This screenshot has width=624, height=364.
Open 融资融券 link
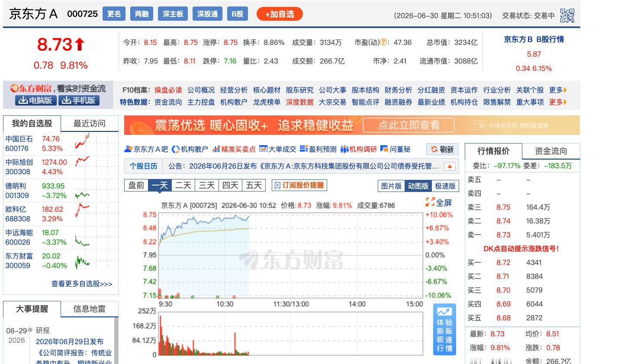[x=398, y=102]
